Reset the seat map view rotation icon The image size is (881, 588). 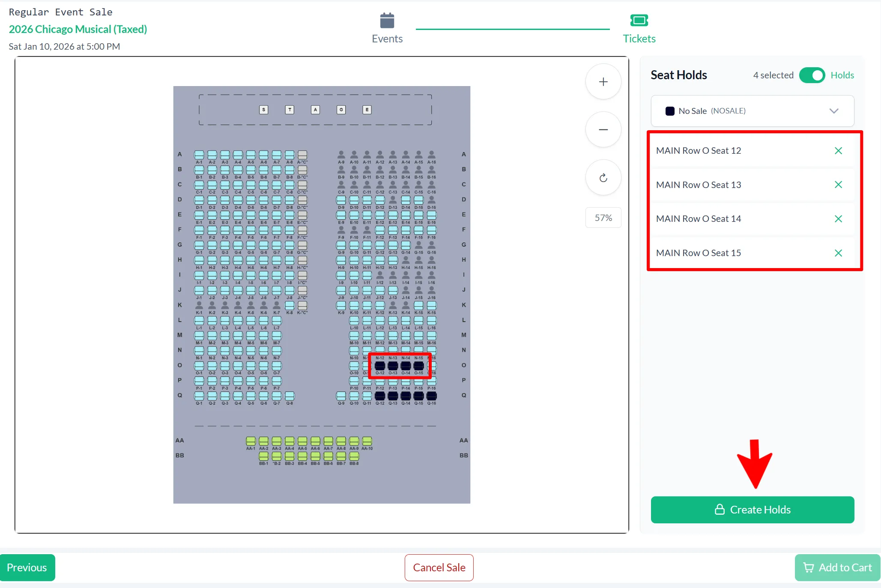tap(603, 178)
